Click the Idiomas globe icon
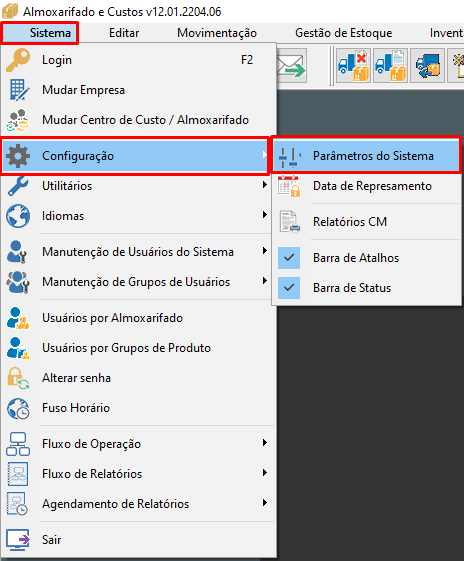464x561 pixels. coord(18,216)
